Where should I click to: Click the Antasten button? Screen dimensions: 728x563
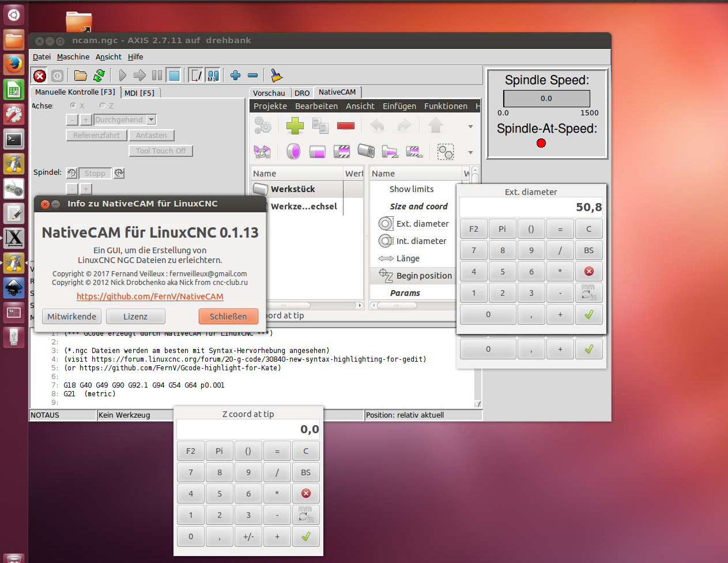pos(151,136)
